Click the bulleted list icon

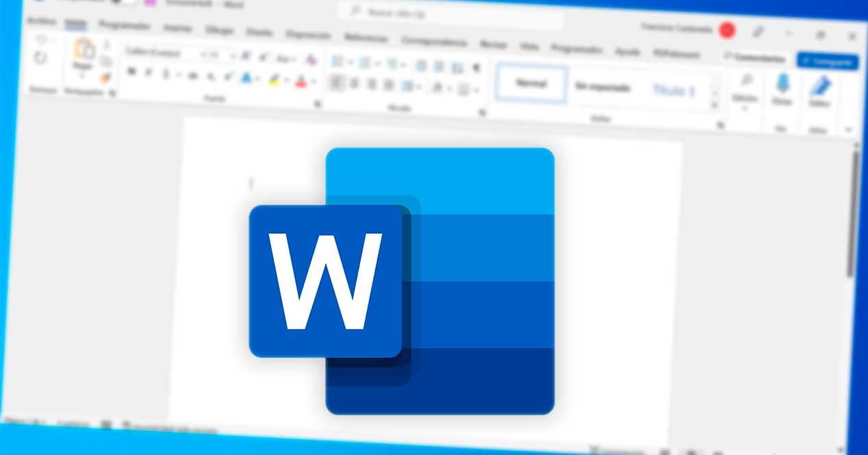tap(338, 62)
